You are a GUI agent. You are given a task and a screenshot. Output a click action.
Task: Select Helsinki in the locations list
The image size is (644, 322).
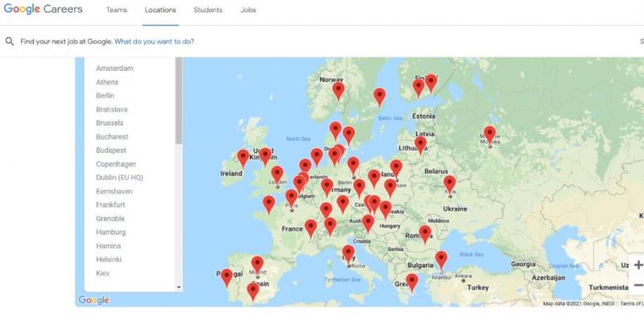[x=109, y=259]
